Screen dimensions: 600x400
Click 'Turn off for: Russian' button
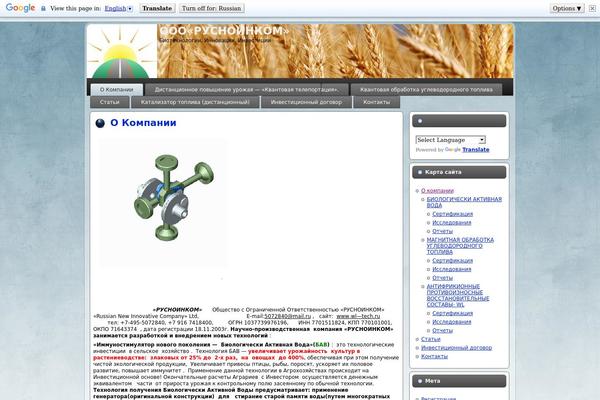tap(212, 8)
